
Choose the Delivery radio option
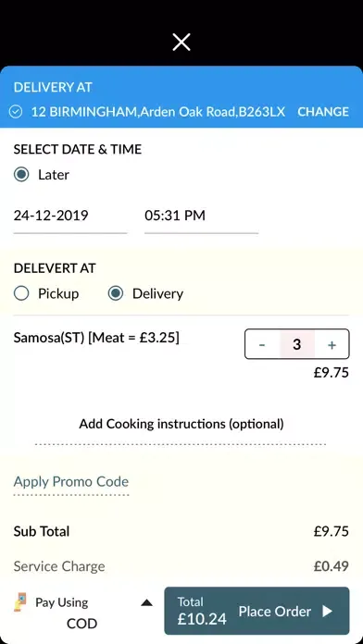(116, 293)
